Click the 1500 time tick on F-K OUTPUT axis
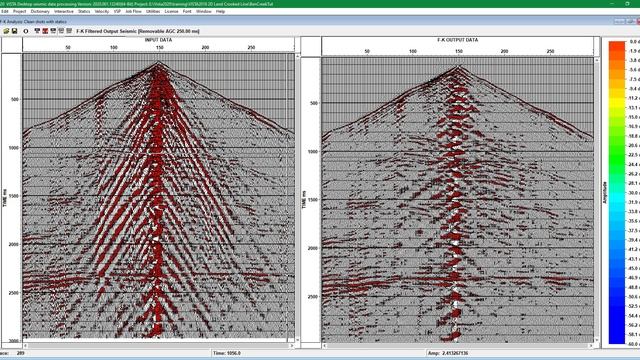The height and width of the screenshot is (360, 640). pos(313,200)
